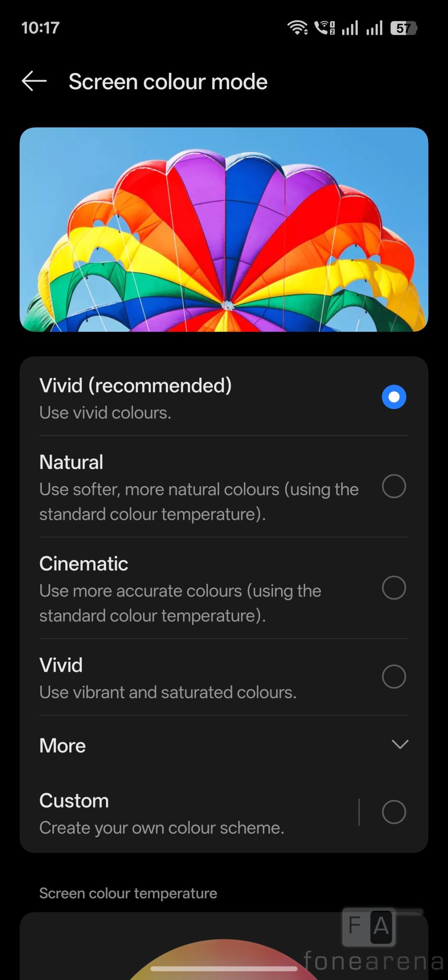
Task: Tap the back arrow icon
Action: tap(34, 81)
